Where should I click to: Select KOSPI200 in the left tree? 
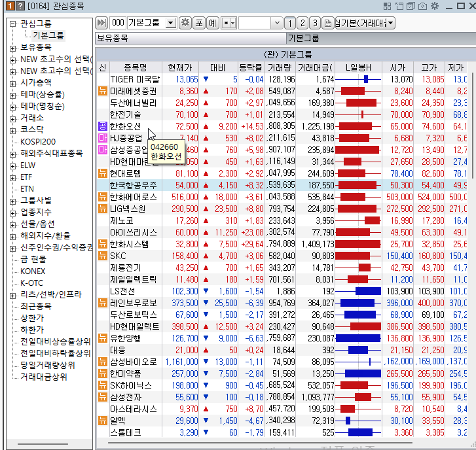click(38, 141)
